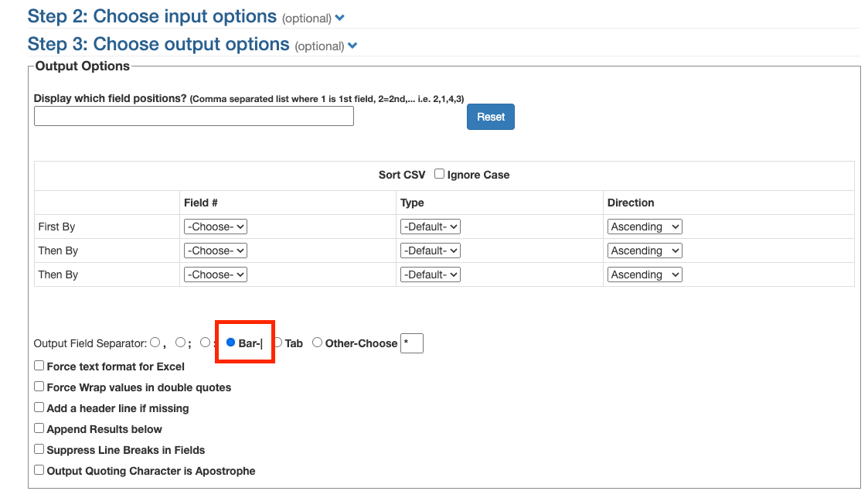Check Add a header line if missing
868x491 pixels.
39,407
